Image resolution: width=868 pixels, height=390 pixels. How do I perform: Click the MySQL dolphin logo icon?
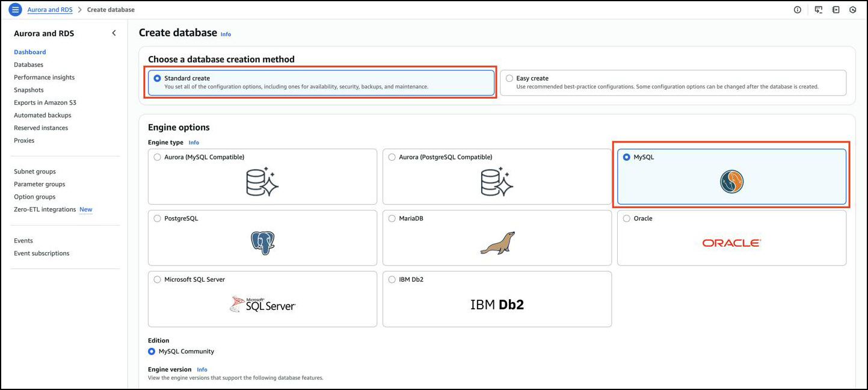point(731,182)
